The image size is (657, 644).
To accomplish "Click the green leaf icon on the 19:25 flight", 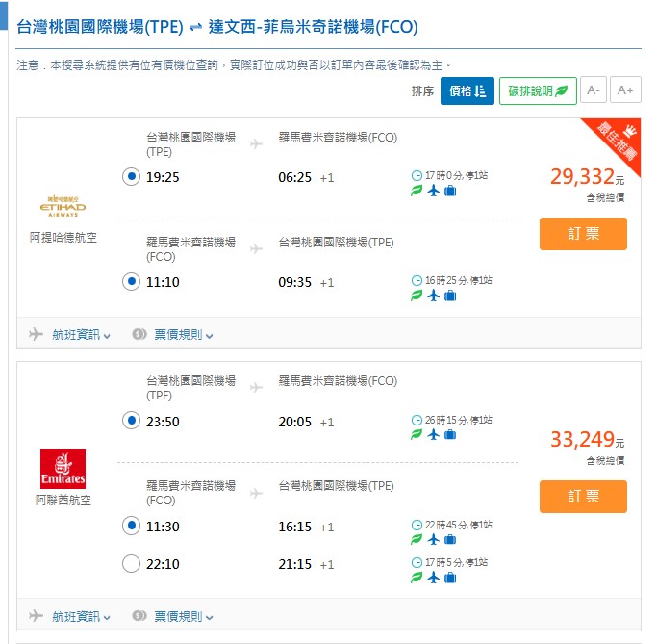I will [417, 191].
